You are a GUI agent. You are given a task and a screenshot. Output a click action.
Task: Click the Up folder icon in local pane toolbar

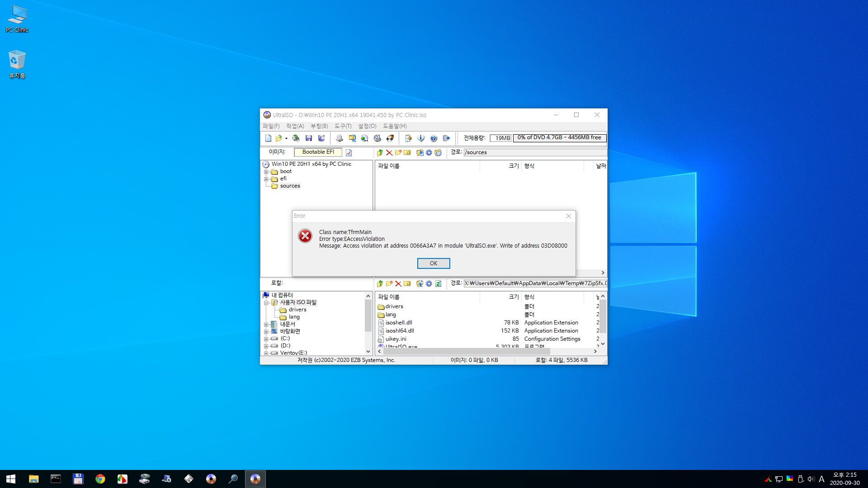[x=380, y=284]
